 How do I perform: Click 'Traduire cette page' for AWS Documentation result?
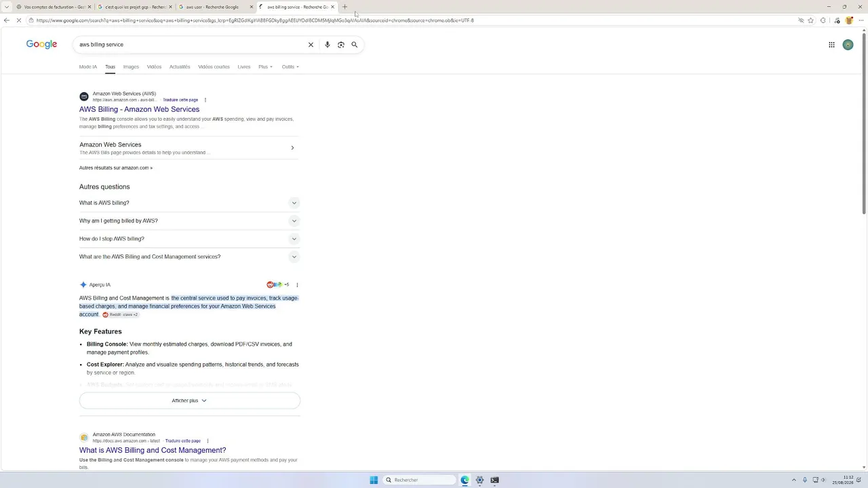pos(183,441)
